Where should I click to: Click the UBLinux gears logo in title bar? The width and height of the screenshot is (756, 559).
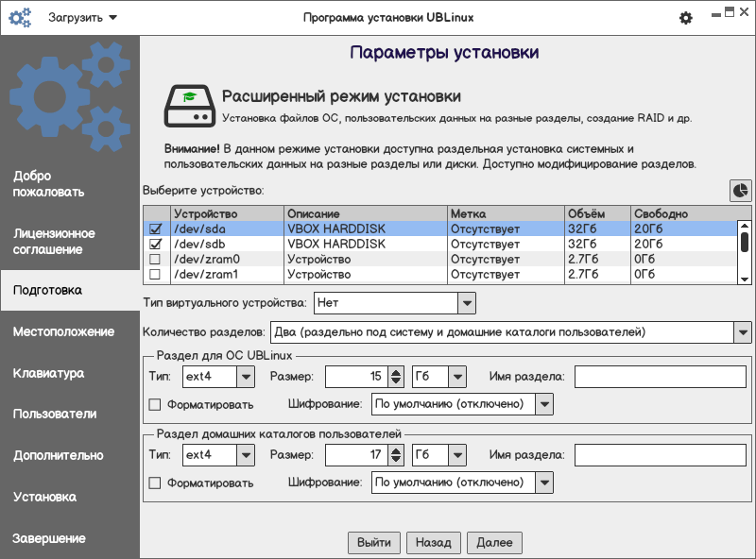pyautogui.click(x=20, y=18)
